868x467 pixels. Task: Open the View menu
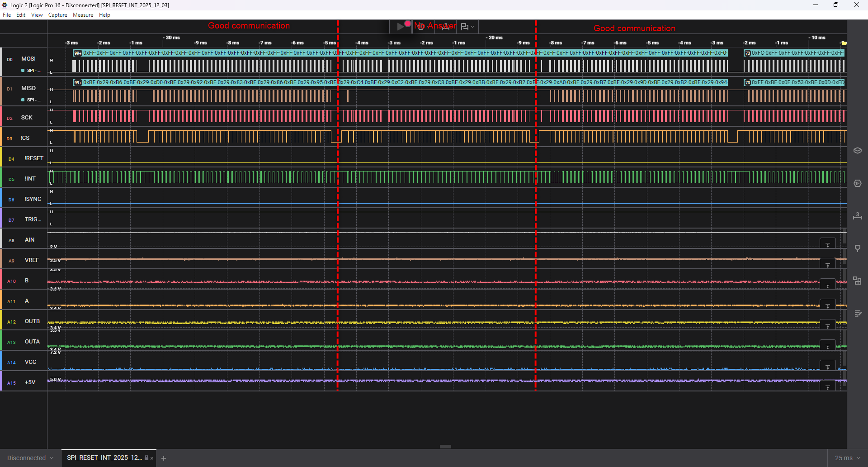pyautogui.click(x=37, y=15)
